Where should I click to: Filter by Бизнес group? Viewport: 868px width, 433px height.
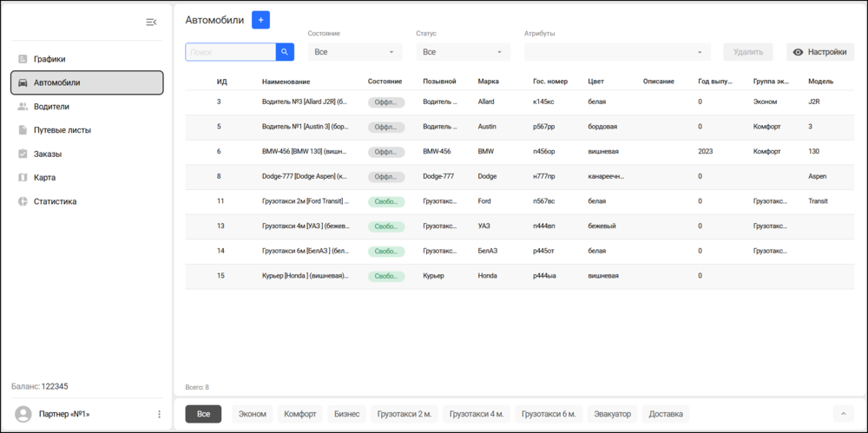coord(346,414)
